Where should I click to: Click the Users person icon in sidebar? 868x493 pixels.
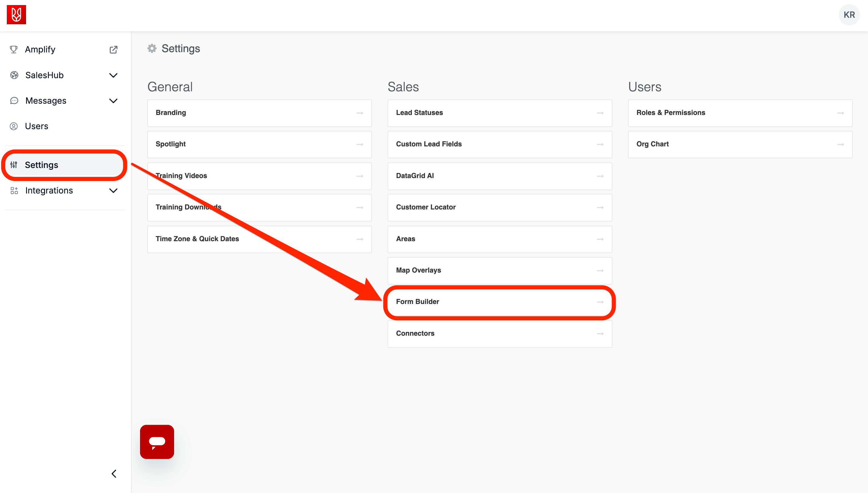pos(14,126)
